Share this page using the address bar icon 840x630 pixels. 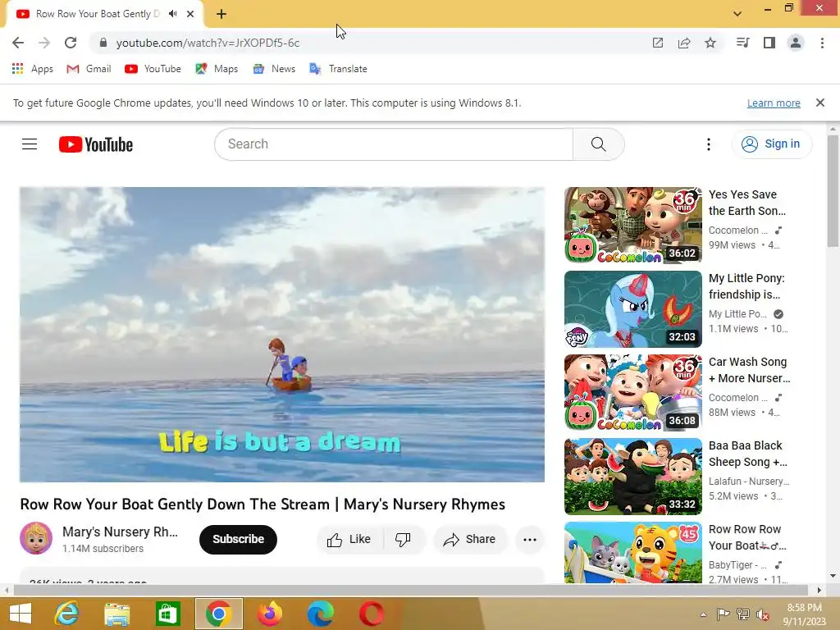click(x=684, y=43)
